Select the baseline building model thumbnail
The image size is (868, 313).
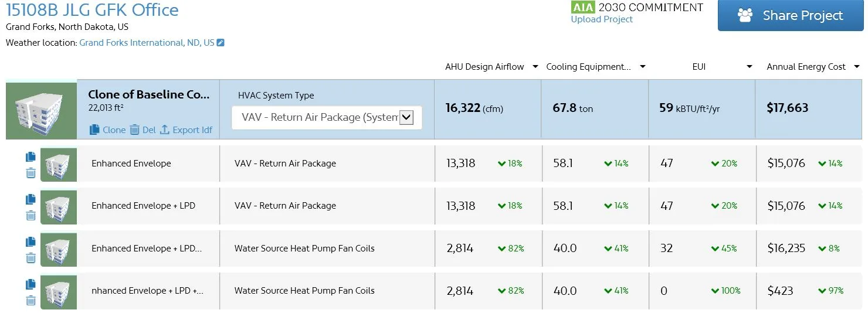pyautogui.click(x=42, y=111)
